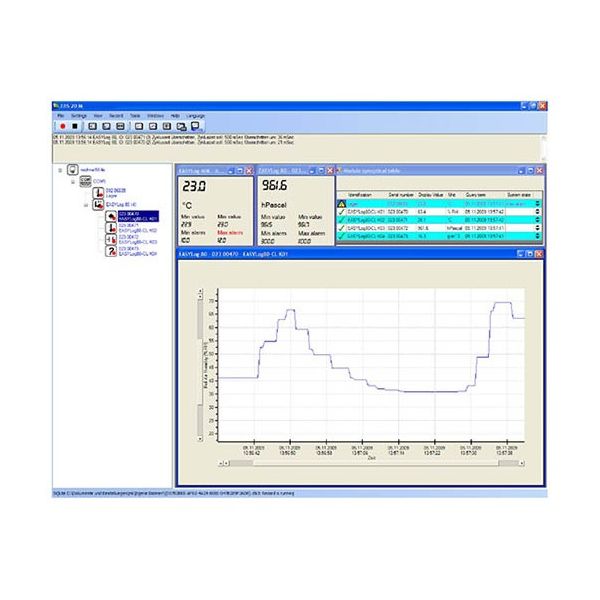Click the message log scrollbar at right

pos(544,148)
